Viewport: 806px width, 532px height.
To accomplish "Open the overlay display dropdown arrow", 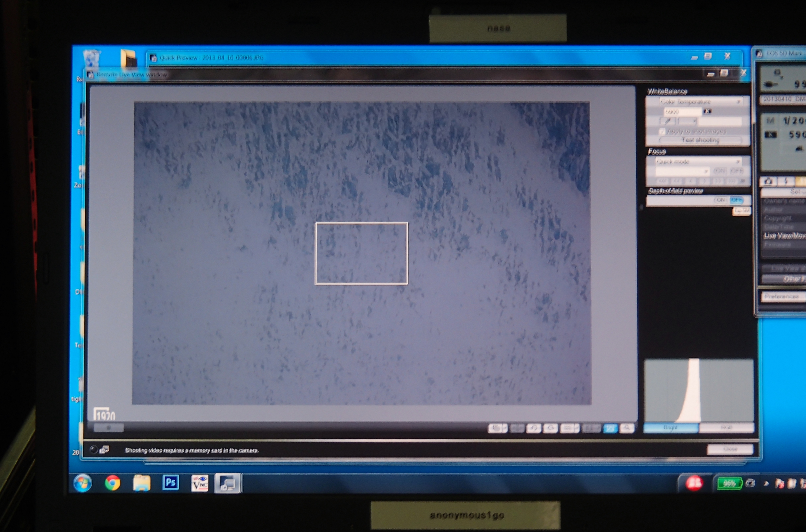I will point(505,428).
